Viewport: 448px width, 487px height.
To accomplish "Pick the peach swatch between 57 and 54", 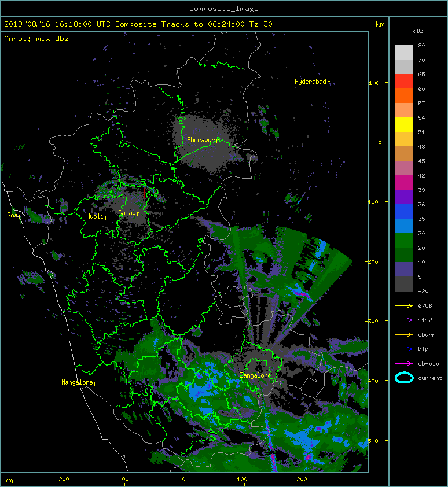I will 404,110.
